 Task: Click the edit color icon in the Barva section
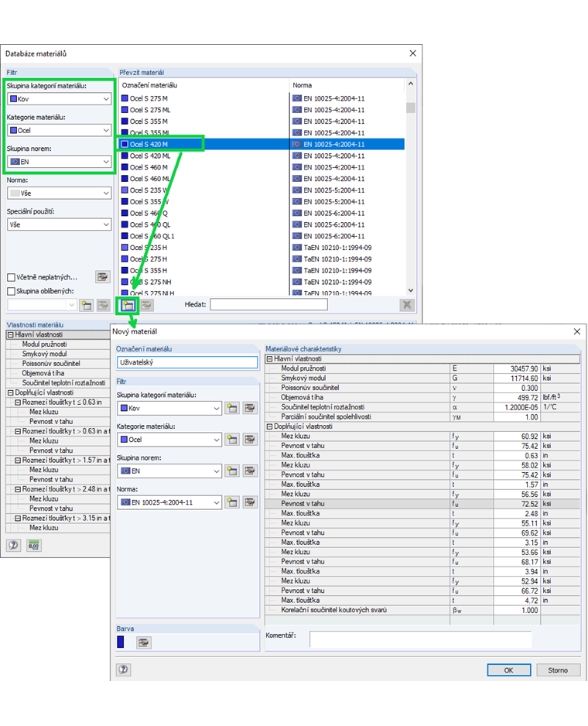pos(144,642)
